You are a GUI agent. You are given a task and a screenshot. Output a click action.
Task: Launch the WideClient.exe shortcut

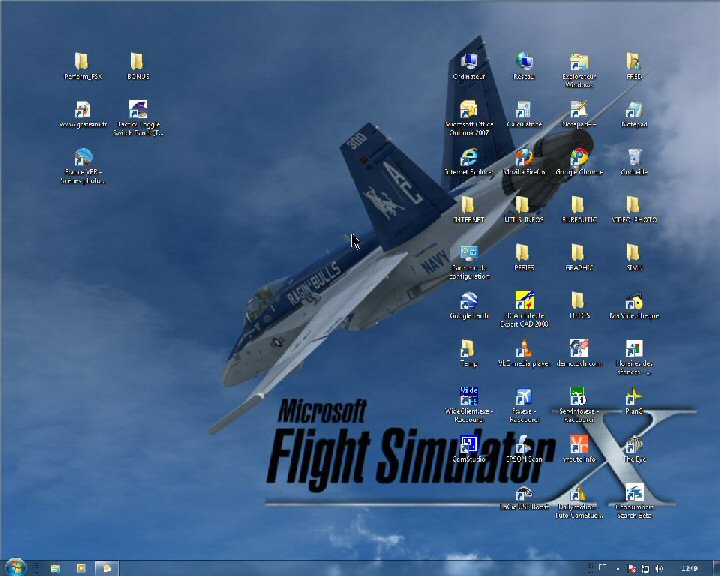pyautogui.click(x=469, y=405)
